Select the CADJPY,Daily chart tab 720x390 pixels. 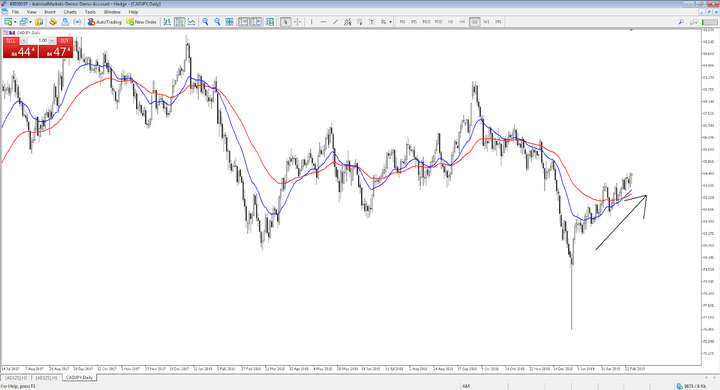[79, 378]
